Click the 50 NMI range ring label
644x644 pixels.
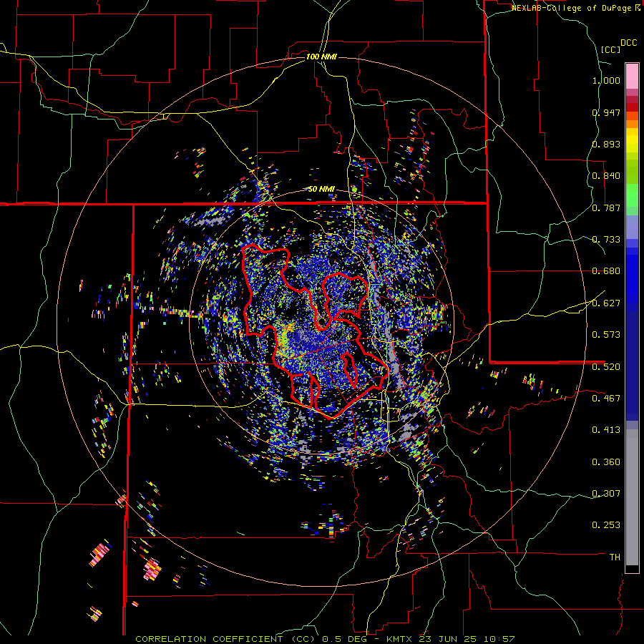[321, 189]
